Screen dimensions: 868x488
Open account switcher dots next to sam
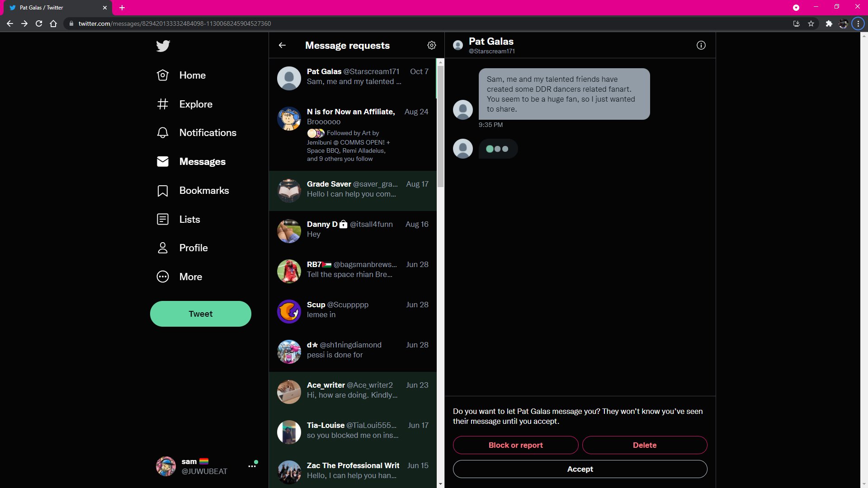252,466
